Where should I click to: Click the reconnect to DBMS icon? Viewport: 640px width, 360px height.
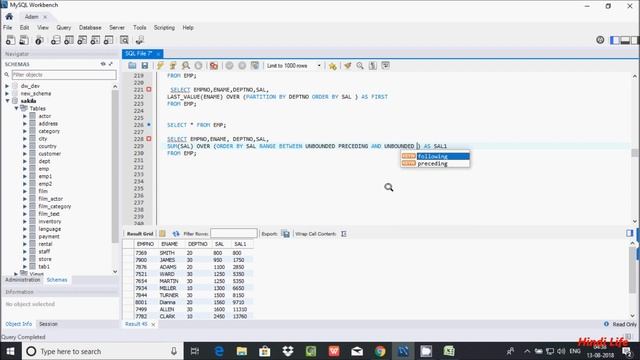tap(140, 40)
